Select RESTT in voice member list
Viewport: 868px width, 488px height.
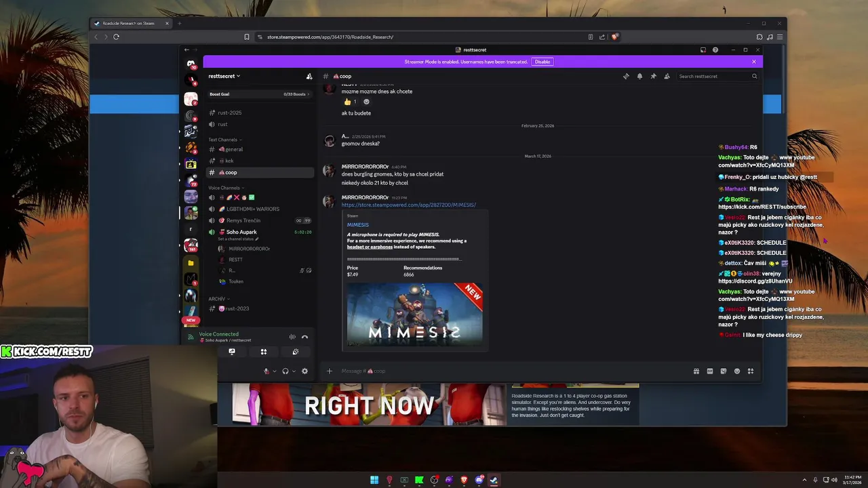pyautogui.click(x=235, y=260)
